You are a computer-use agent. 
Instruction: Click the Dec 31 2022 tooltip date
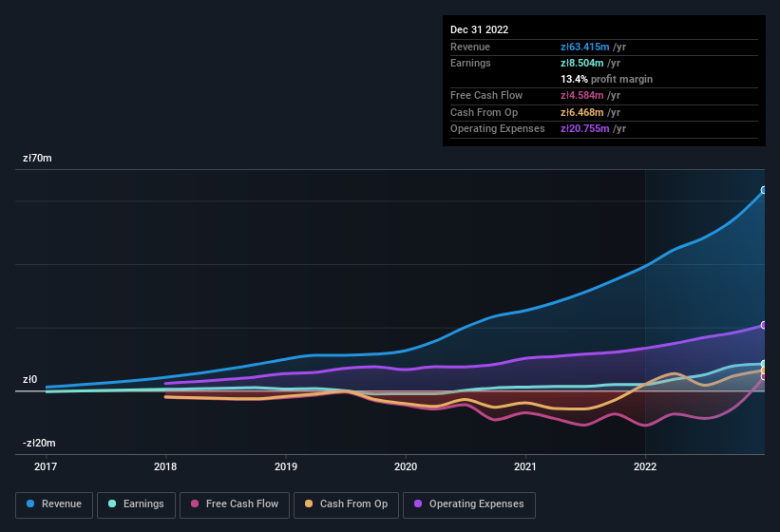click(x=479, y=29)
